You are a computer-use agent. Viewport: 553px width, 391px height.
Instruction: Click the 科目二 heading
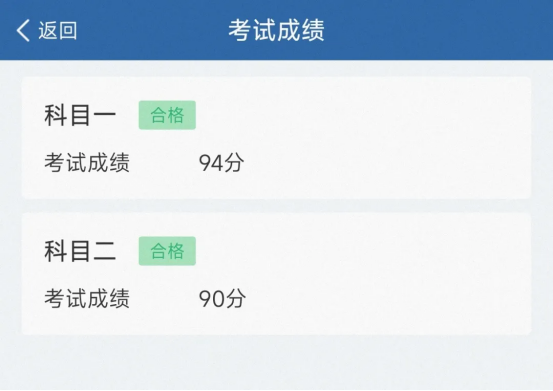coord(80,251)
